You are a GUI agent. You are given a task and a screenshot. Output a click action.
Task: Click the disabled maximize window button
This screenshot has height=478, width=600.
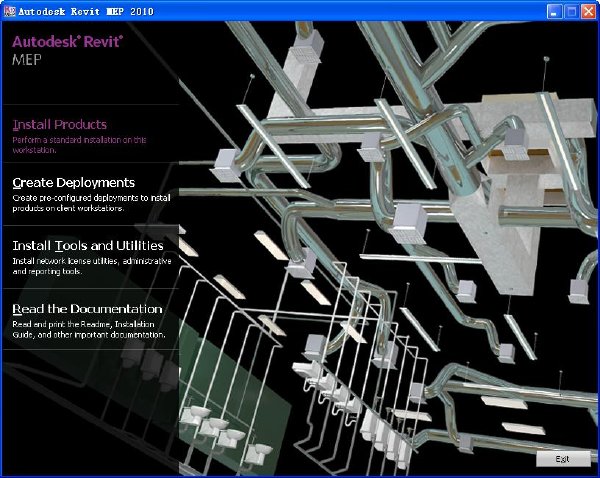click(571, 11)
